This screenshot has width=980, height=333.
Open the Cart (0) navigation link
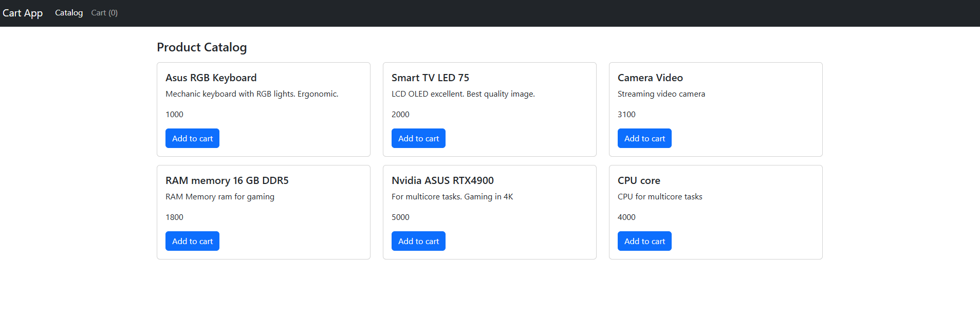click(x=104, y=13)
